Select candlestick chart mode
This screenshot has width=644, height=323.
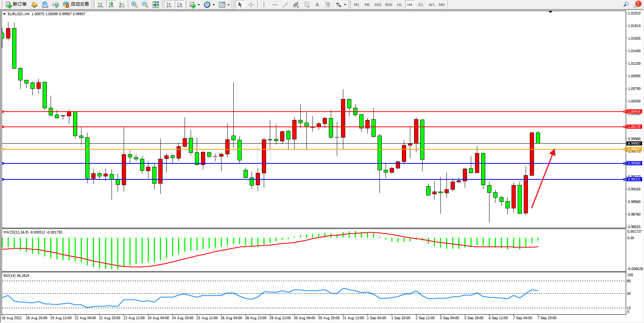tap(111, 5)
